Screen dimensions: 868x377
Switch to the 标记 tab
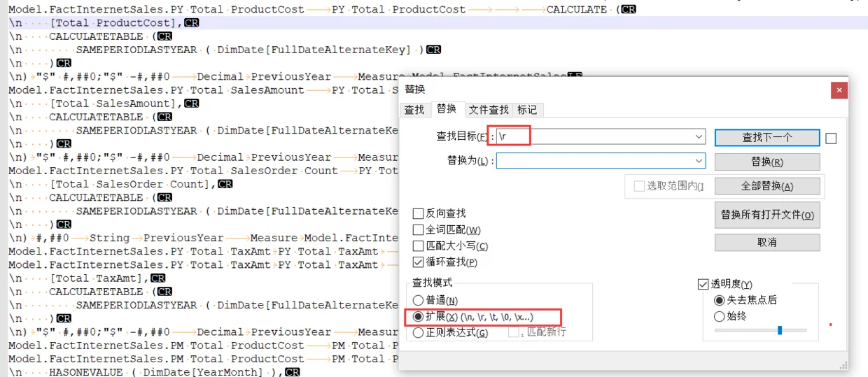tap(527, 110)
